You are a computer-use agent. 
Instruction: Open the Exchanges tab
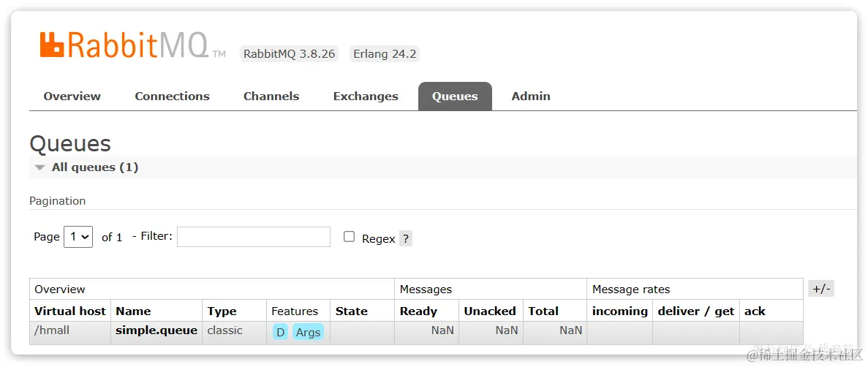[x=366, y=97]
